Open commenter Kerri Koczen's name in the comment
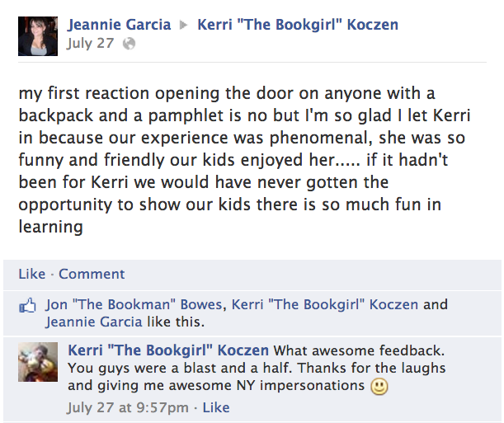 (x=168, y=350)
